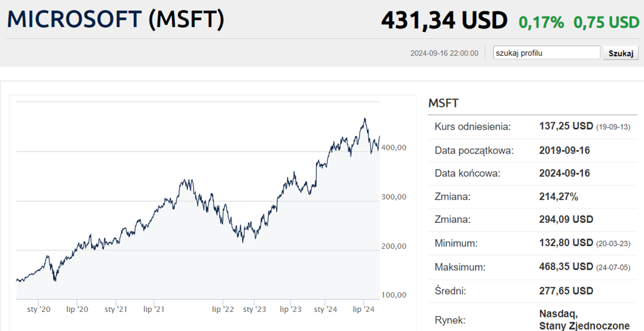Click the 2024-09-16 22:00:00 timestamp
This screenshot has height=331, width=644.
click(x=444, y=53)
